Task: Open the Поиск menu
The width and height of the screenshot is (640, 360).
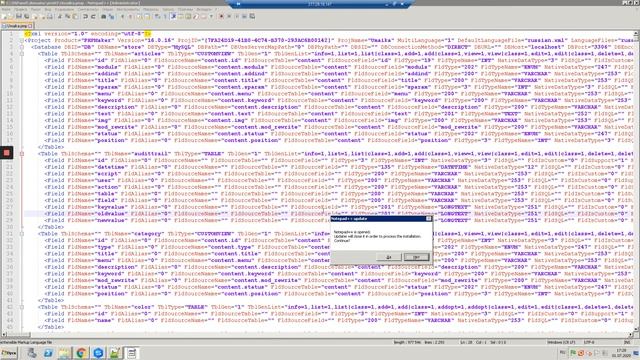Action: click(x=36, y=9)
